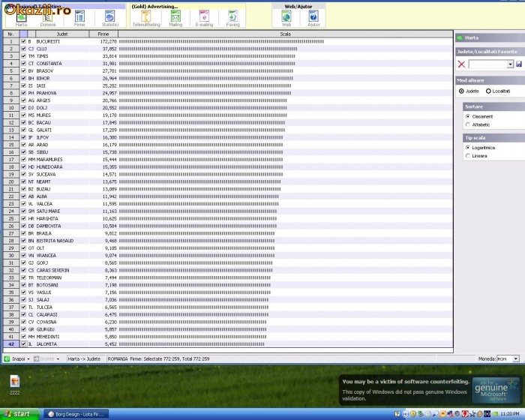Open the favorite Judete/Localitati dropdown
The width and height of the screenshot is (525, 420).
click(x=510, y=64)
